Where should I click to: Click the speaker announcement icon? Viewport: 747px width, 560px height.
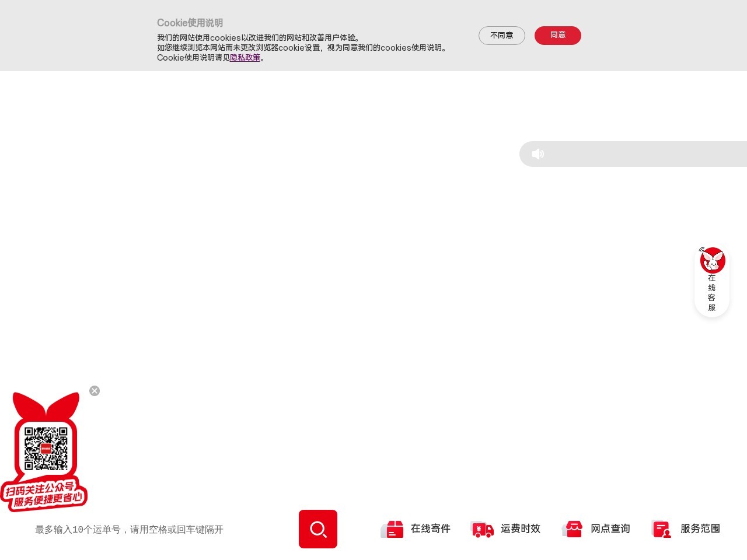(538, 154)
